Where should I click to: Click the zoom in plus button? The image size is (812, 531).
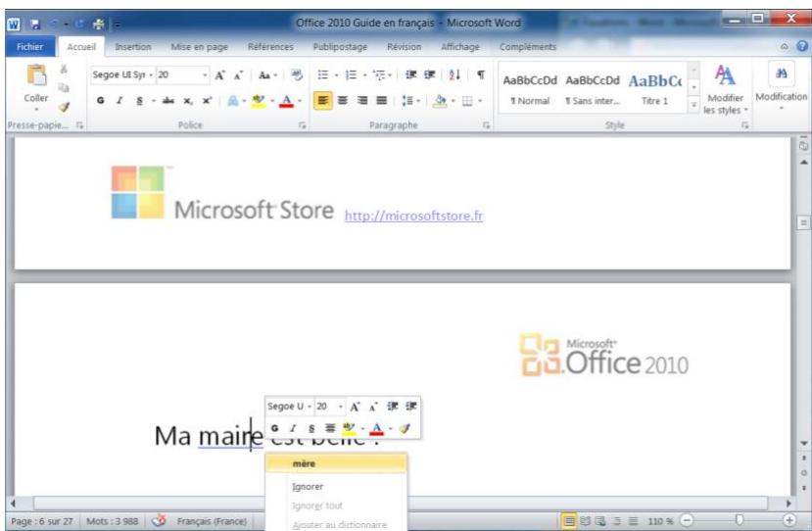789,520
